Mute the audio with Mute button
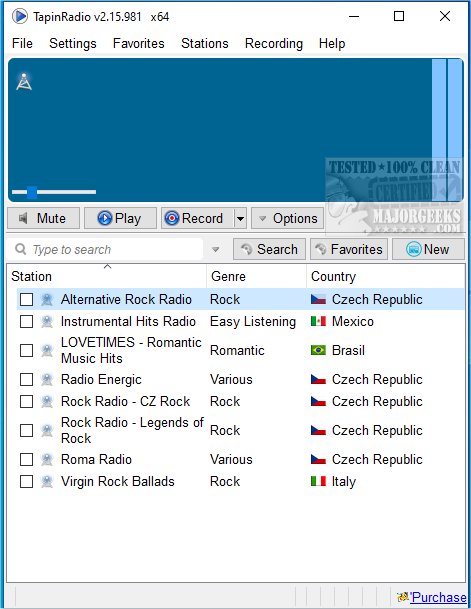This screenshot has width=471, height=609. [43, 218]
